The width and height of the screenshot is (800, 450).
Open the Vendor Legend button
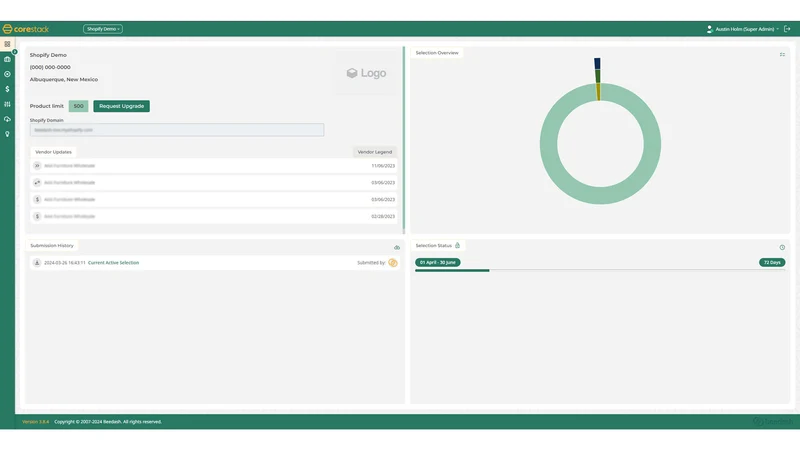point(374,152)
